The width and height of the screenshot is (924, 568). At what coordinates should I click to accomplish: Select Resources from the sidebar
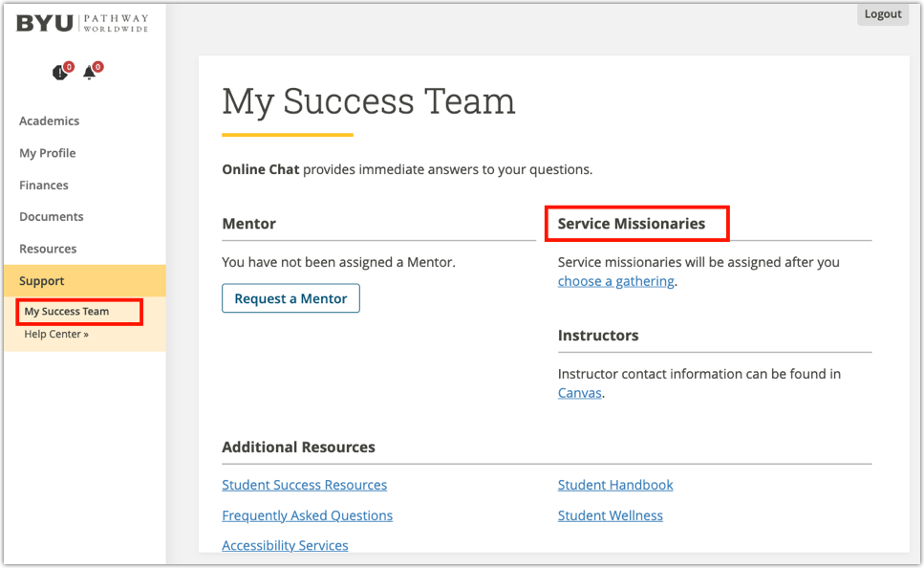click(48, 249)
